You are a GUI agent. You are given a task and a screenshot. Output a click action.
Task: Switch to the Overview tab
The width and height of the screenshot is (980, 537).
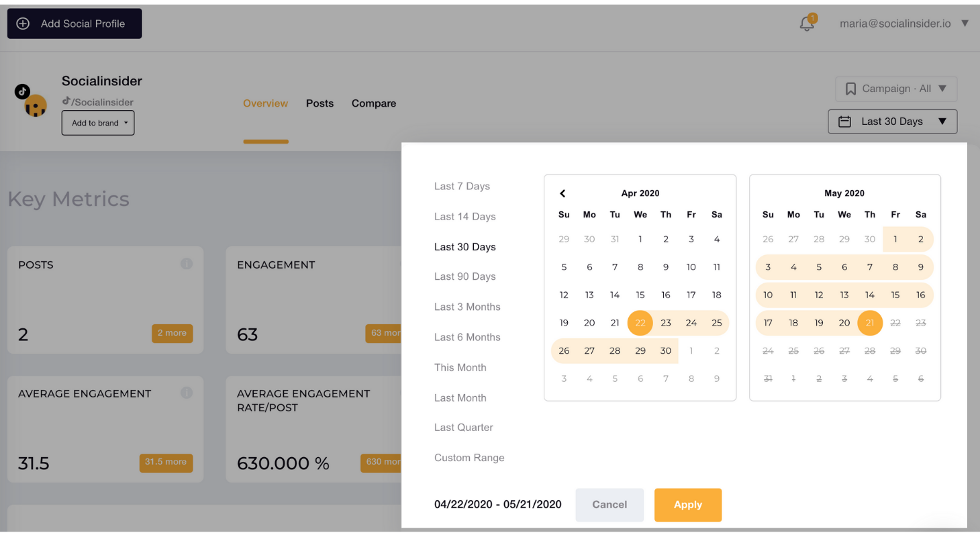click(265, 103)
